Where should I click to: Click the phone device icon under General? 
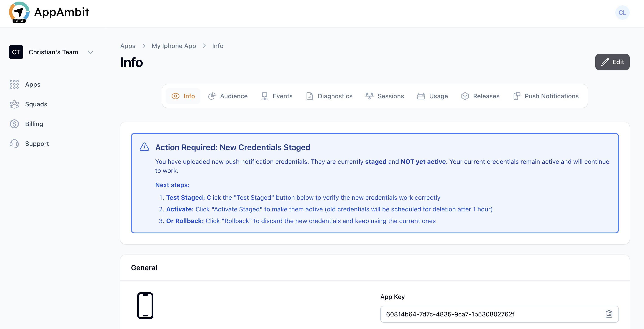tap(145, 305)
